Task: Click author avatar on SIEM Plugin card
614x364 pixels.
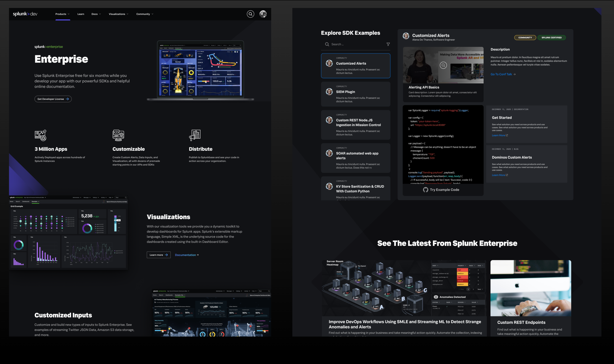Action: pos(329,92)
